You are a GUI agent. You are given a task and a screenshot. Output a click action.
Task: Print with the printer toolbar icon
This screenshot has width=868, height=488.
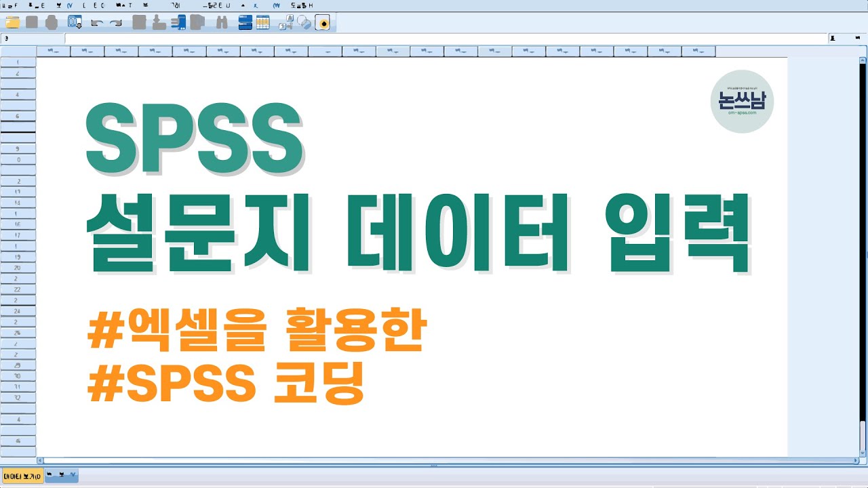click(x=52, y=22)
